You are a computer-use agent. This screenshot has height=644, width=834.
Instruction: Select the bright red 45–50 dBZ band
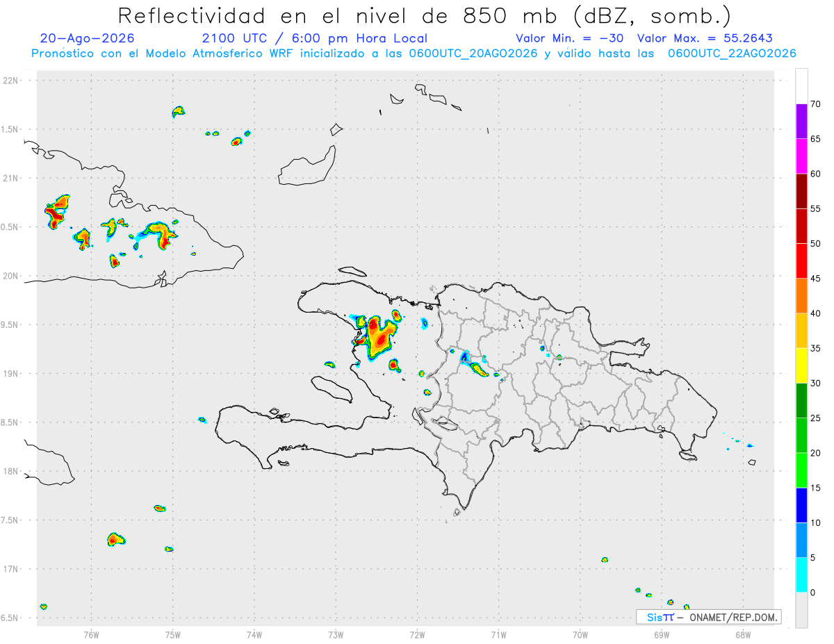801,261
